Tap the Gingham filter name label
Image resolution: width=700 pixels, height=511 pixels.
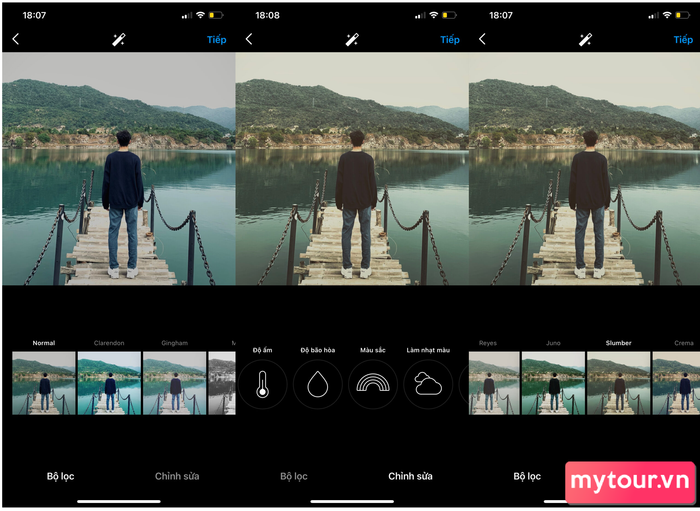pyautogui.click(x=175, y=343)
